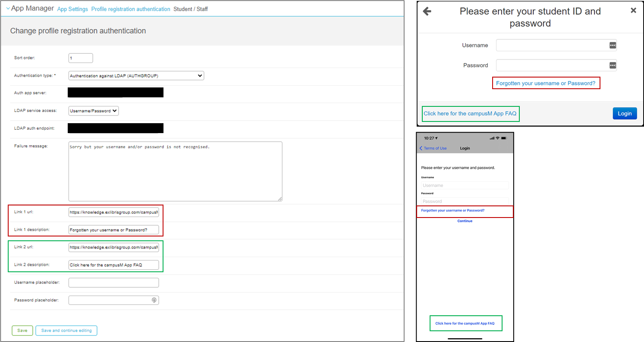Screen dimensions: 644x342
Task: Open the LDAP service access dropdown
Action: click(94, 111)
